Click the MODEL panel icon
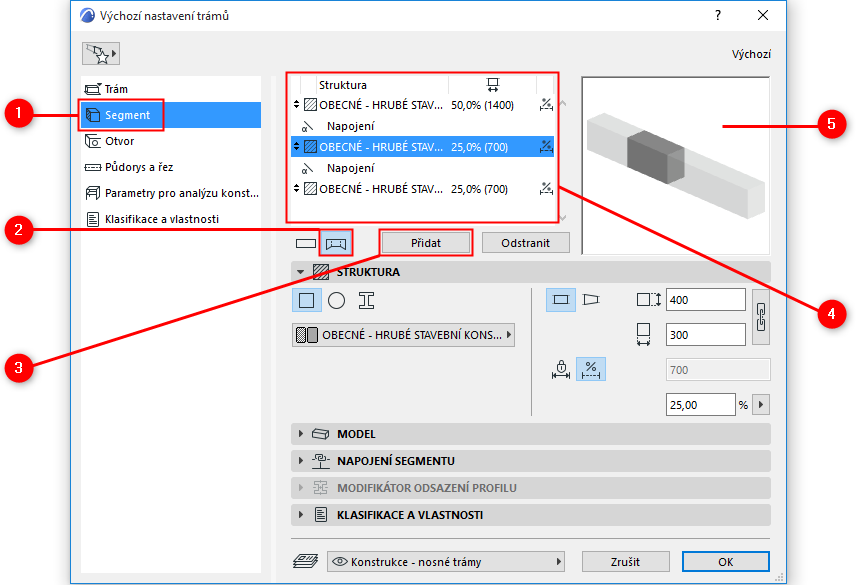856x585 pixels. pyautogui.click(x=320, y=434)
